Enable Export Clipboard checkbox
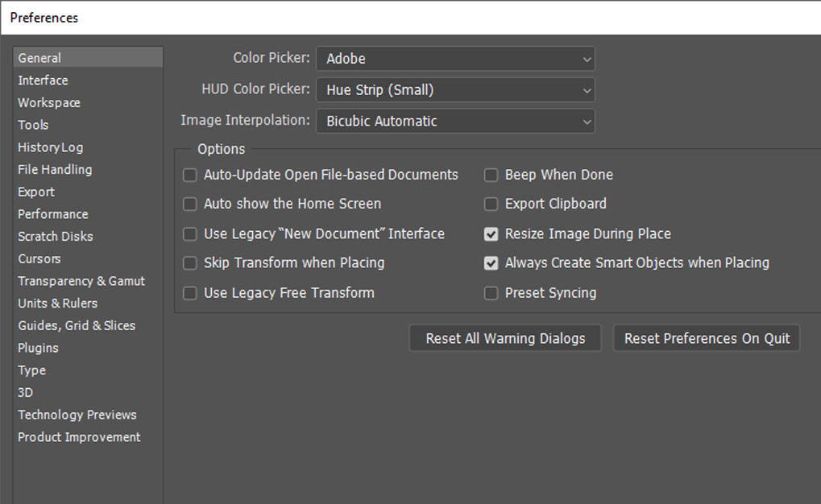This screenshot has width=821, height=504. (491, 204)
